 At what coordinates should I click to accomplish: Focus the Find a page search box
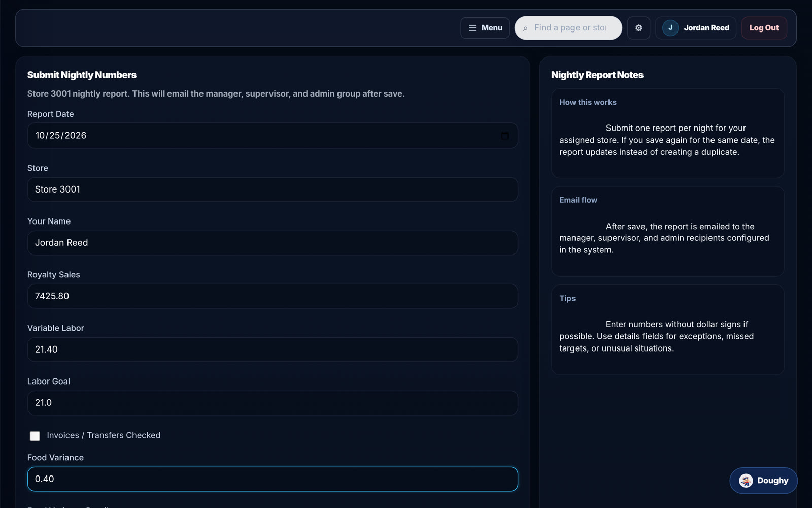pyautogui.click(x=568, y=28)
